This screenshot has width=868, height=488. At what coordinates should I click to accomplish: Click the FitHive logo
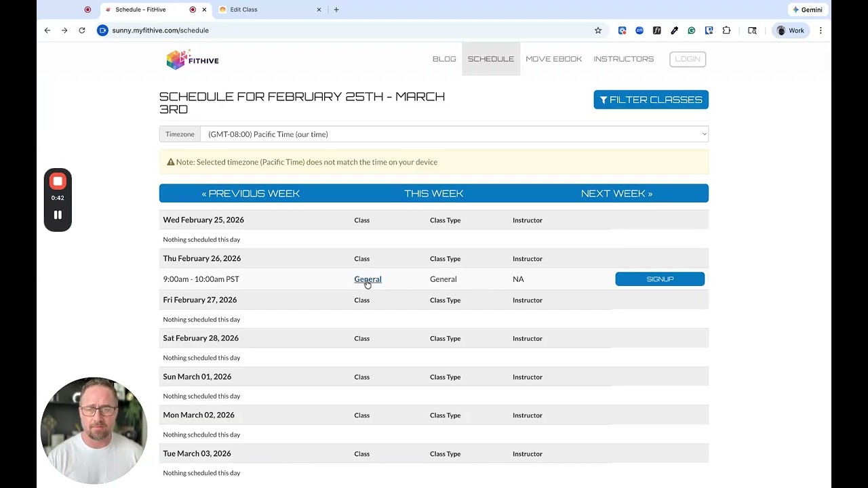pyautogui.click(x=193, y=60)
